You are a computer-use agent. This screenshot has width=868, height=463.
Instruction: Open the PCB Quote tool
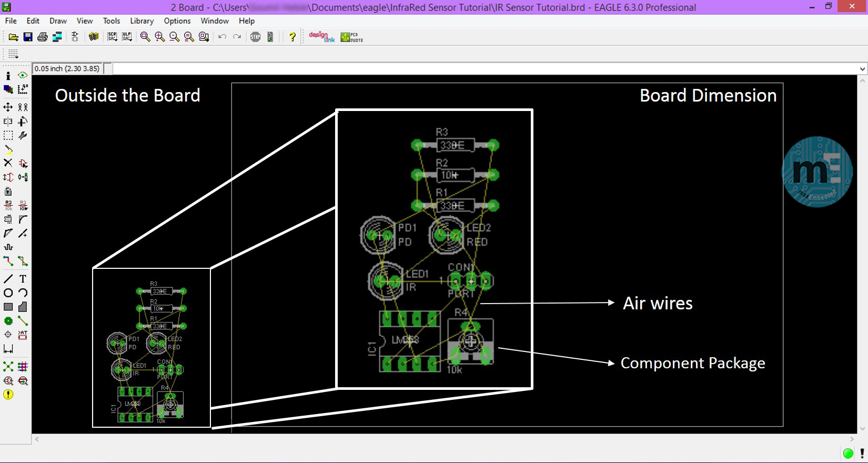tap(352, 37)
